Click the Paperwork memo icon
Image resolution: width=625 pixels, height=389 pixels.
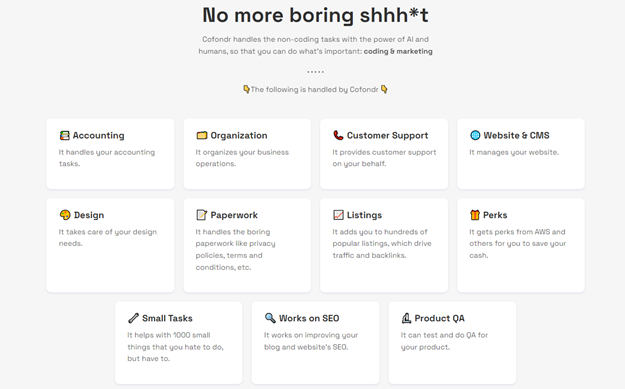[202, 215]
